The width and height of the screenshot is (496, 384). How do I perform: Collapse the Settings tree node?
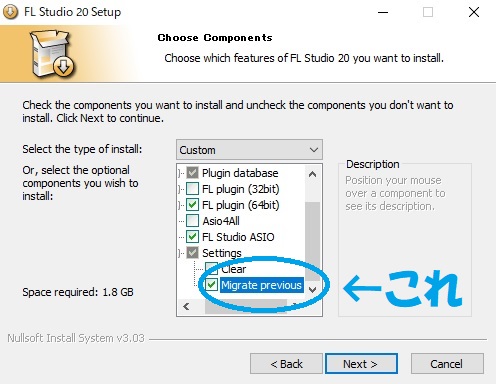click(x=180, y=253)
